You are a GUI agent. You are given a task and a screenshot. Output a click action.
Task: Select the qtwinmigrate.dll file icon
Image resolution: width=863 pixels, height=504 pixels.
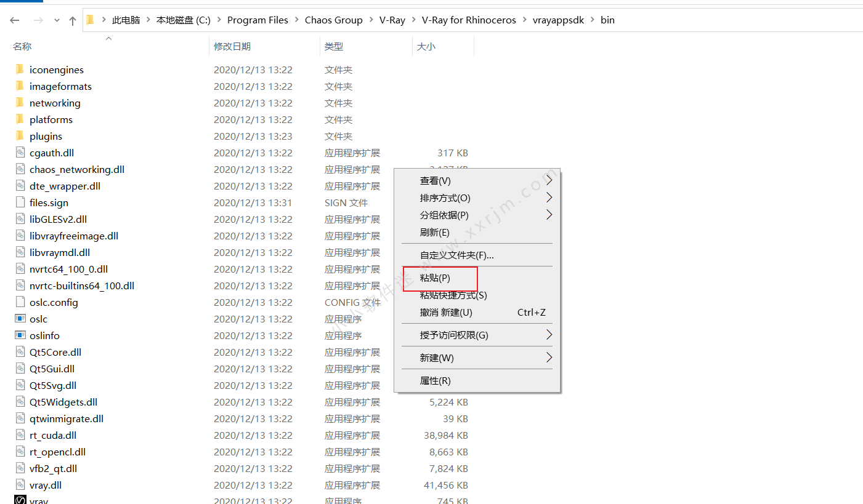pyautogui.click(x=20, y=418)
